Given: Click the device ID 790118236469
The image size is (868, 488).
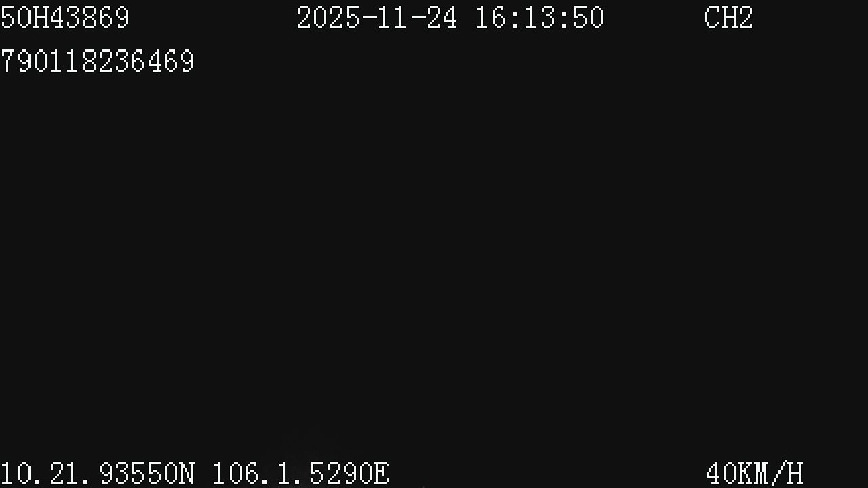Looking at the screenshot, I should coord(98,62).
